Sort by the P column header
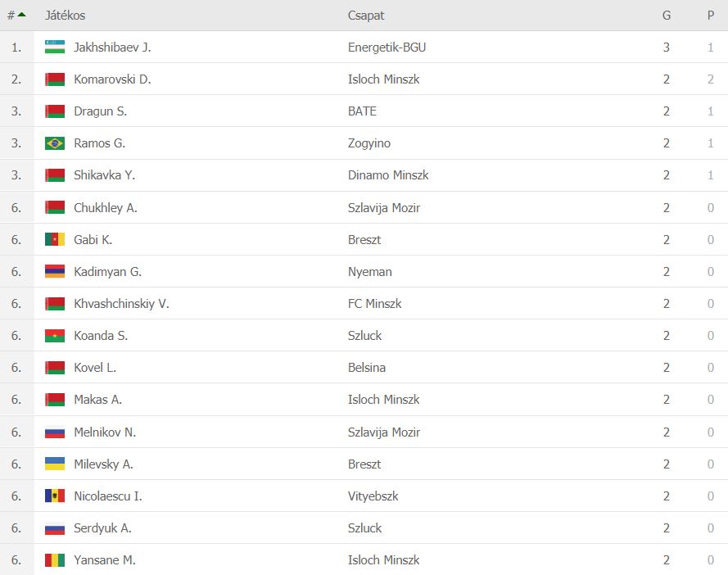 710,16
